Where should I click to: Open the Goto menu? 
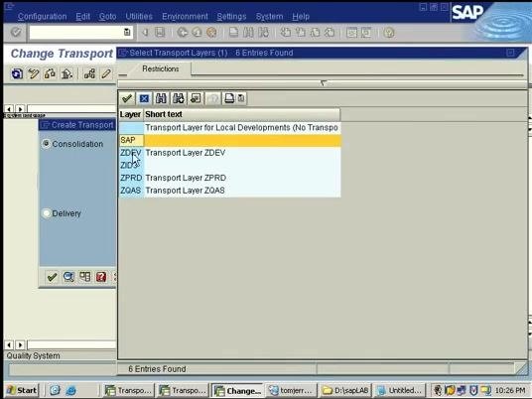tap(107, 16)
